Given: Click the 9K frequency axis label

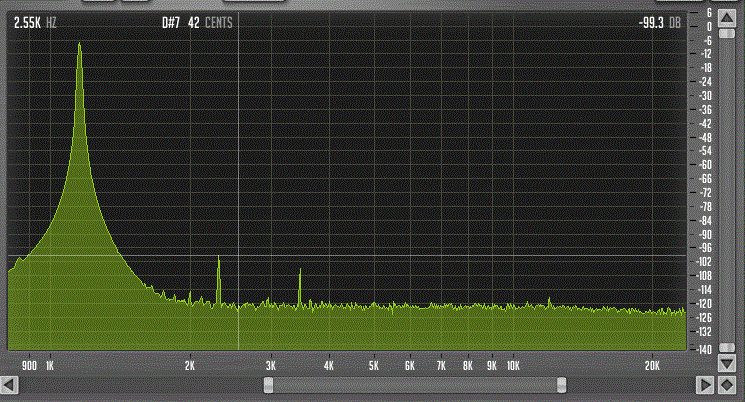Looking at the screenshot, I should coord(492,365).
